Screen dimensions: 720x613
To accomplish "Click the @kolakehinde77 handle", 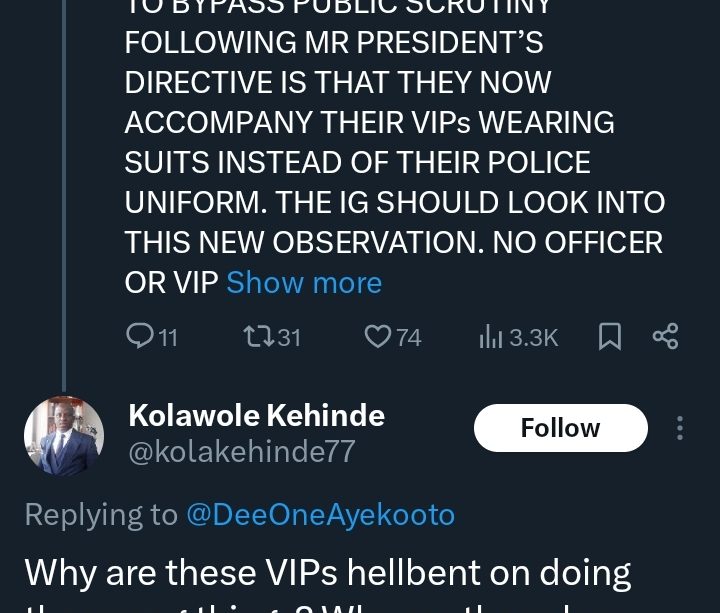I will click(242, 452).
